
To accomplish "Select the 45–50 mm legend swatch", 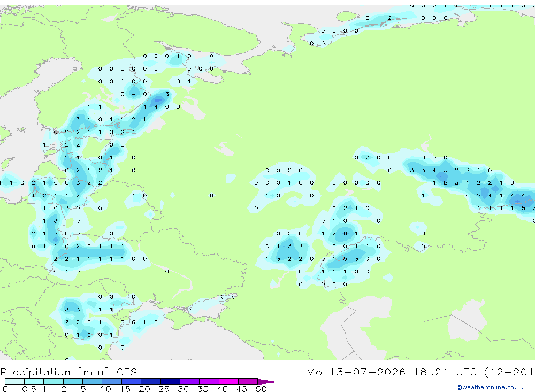I will (x=248, y=381).
